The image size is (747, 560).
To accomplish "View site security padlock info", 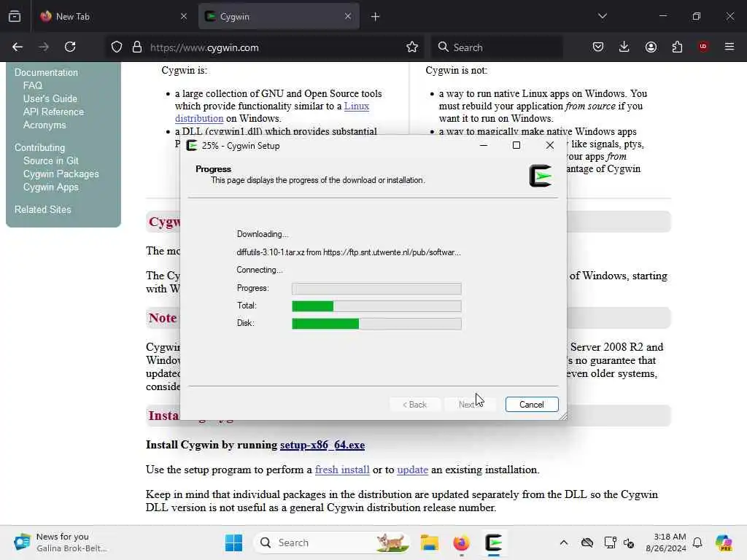I will [x=137, y=47].
